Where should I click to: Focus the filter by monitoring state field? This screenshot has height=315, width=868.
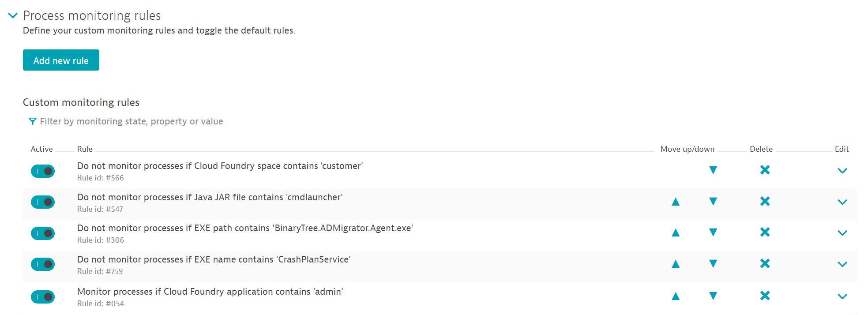132,121
